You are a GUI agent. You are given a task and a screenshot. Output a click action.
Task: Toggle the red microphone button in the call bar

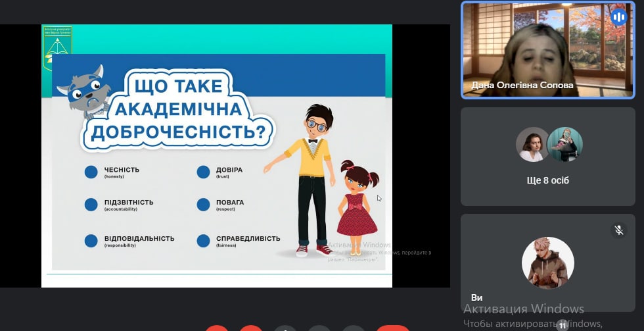click(217, 328)
